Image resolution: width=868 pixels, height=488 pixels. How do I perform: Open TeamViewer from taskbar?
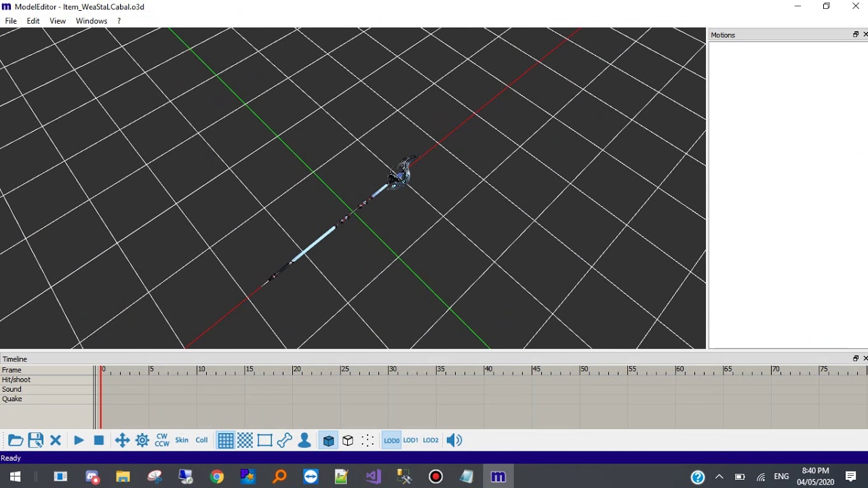pos(311,476)
